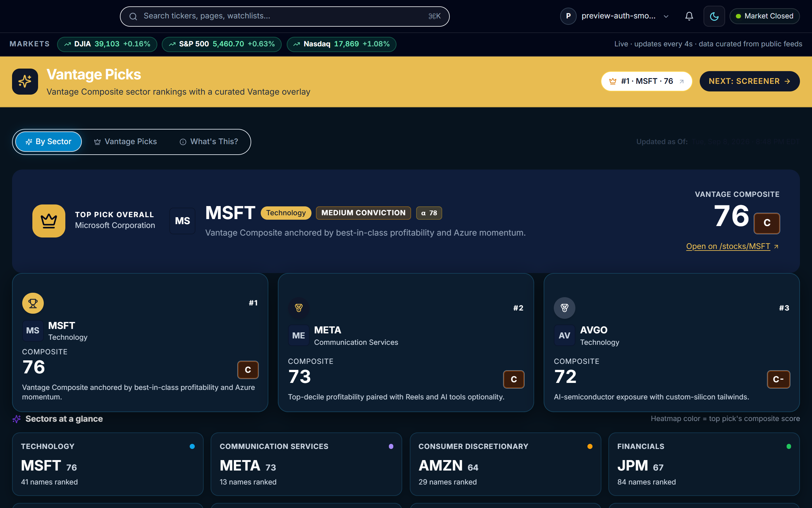The image size is (812, 508).
Task: Click the AVGO ticker name on #3 card
Action: point(593,330)
